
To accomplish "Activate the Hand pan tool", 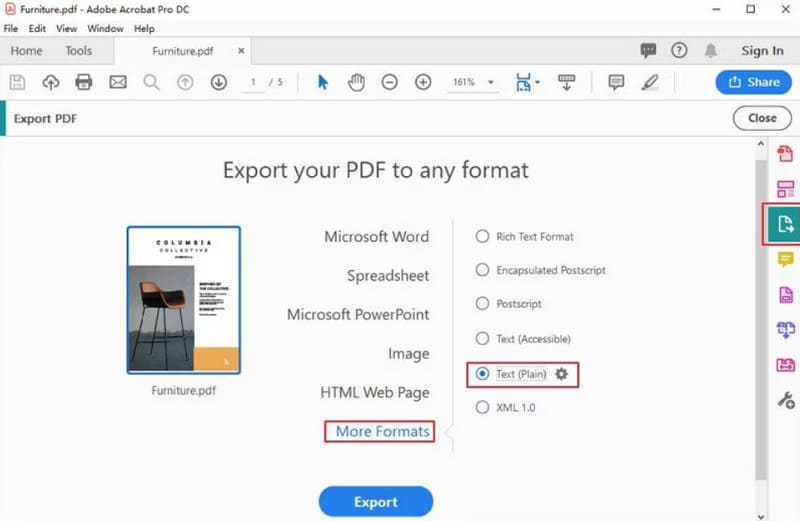I will coord(356,82).
